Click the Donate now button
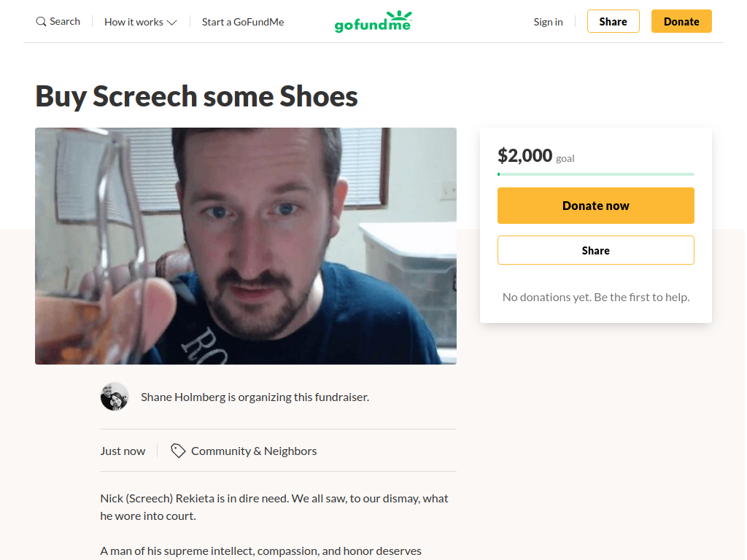The width and height of the screenshot is (747, 560). 595,206
